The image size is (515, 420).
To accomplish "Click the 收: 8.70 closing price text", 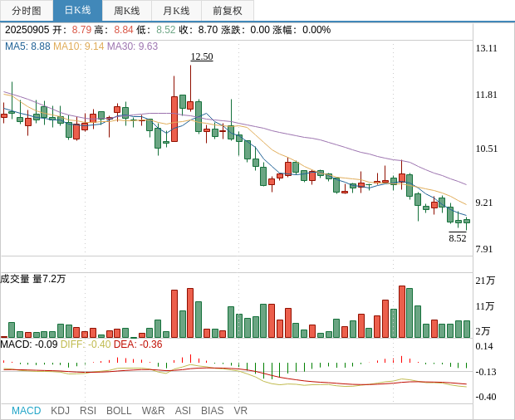I will (x=199, y=30).
